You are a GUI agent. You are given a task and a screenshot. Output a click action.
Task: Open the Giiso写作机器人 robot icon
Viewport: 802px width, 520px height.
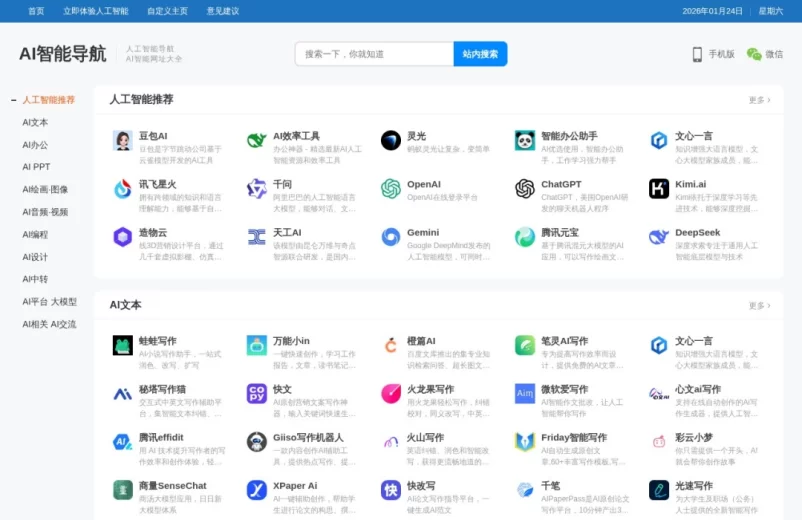tap(257, 442)
